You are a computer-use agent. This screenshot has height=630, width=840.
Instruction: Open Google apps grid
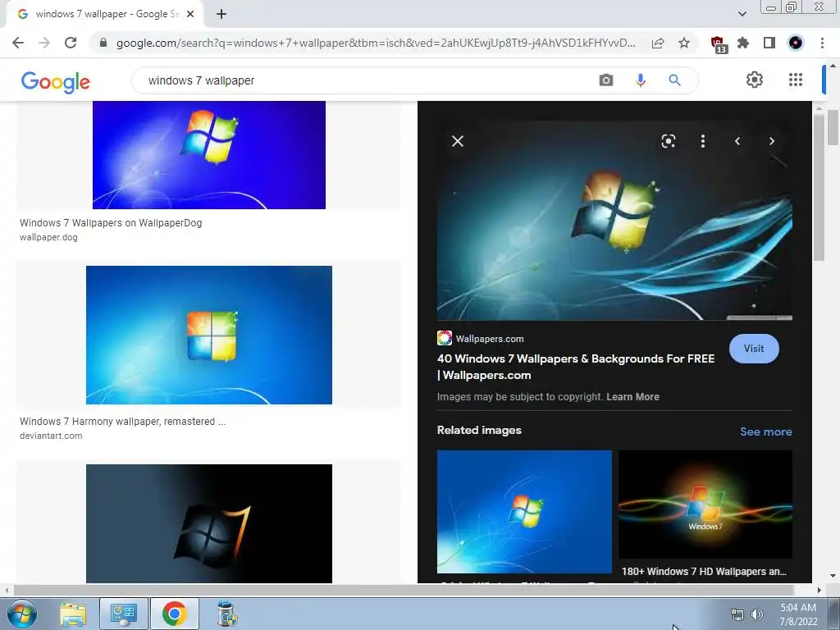796,80
